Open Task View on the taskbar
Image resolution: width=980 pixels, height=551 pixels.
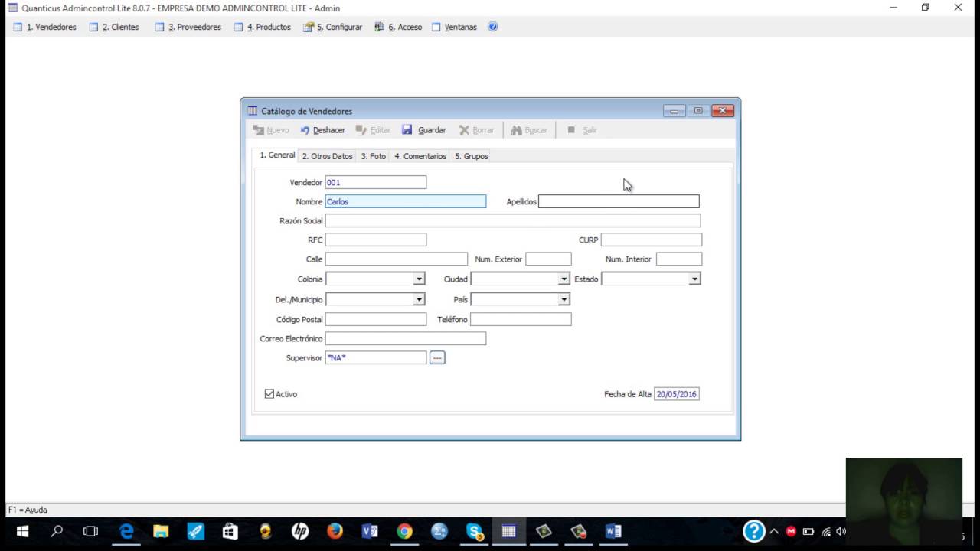90,531
